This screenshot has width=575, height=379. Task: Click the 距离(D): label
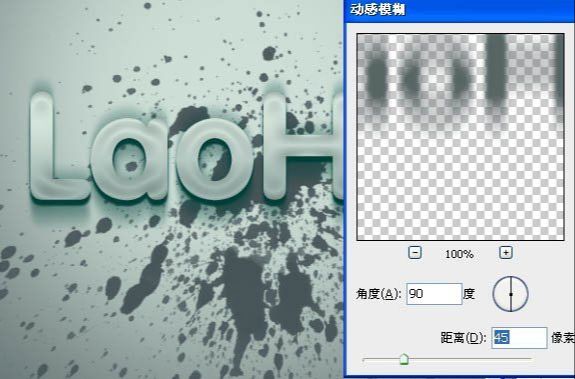pos(464,338)
